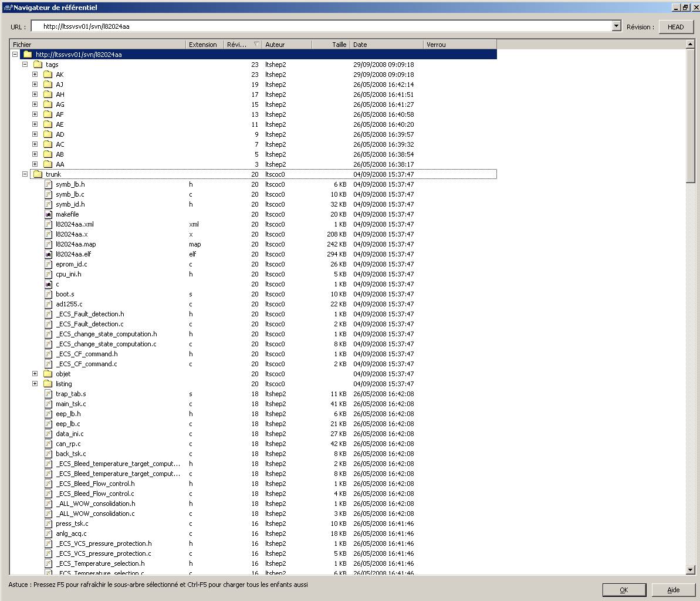Confirm with the OK button

tap(624, 590)
